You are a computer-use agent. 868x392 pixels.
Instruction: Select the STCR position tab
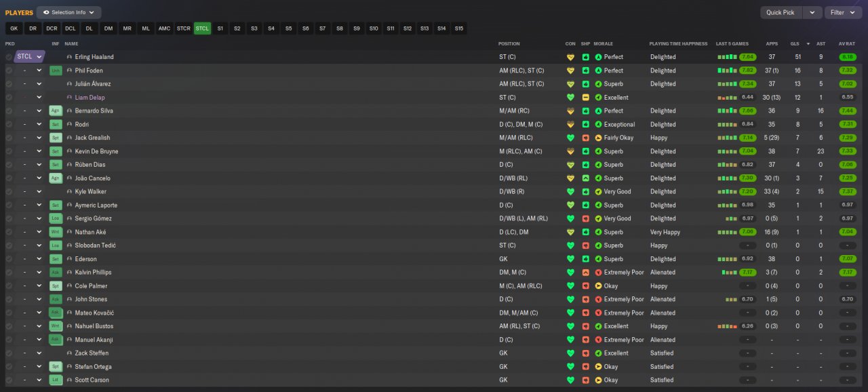click(183, 28)
